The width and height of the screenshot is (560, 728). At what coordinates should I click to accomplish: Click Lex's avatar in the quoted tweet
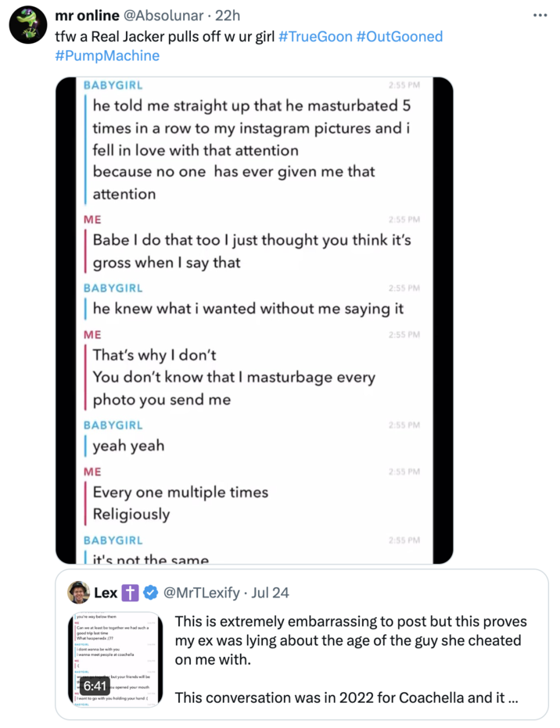[78, 593]
